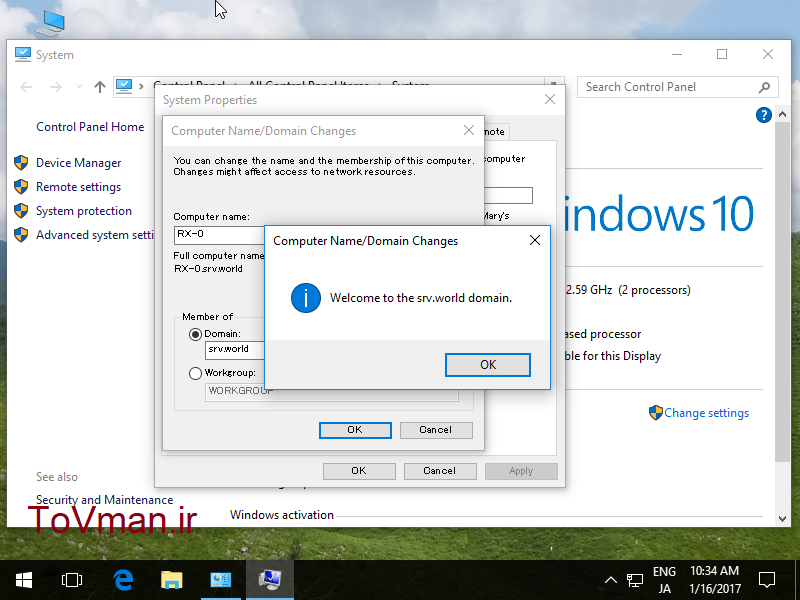The width and height of the screenshot is (800, 600).
Task: Close the Welcome to srv.world message box
Action: [x=535, y=240]
